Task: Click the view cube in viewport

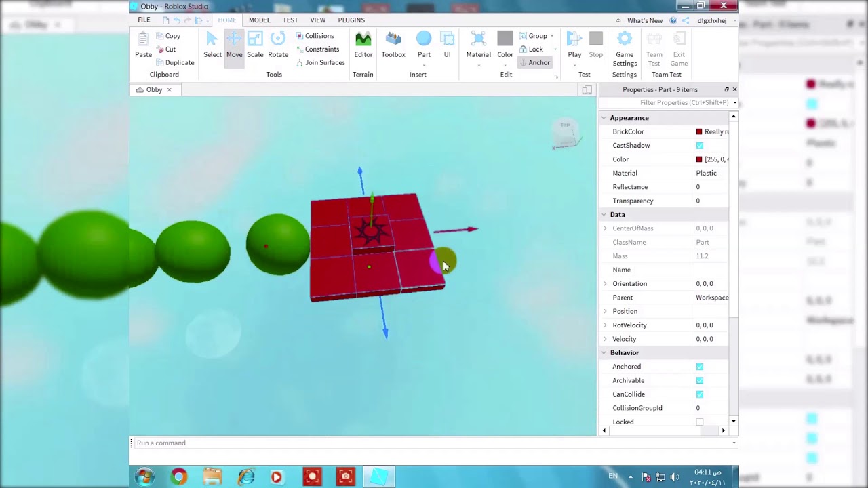Action: (566, 134)
